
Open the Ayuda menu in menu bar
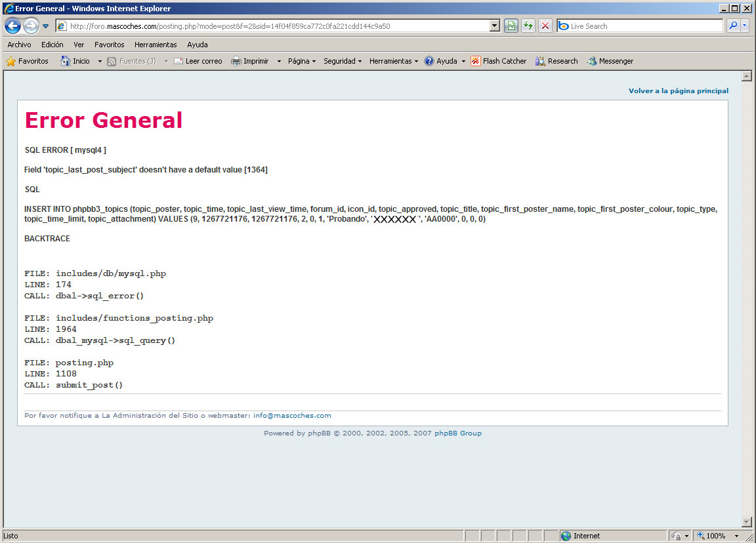pos(197,45)
